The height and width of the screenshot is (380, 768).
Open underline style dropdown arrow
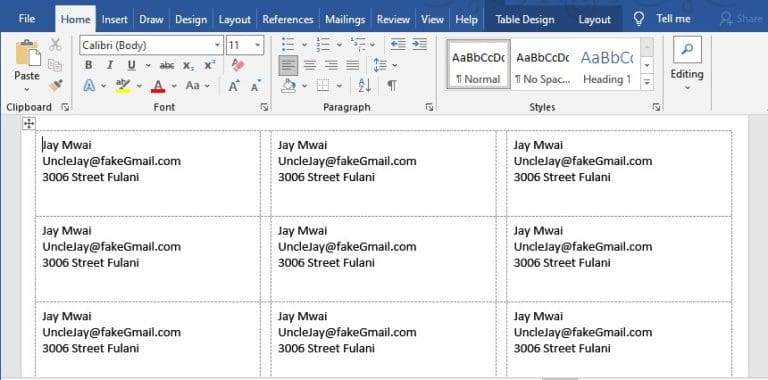tap(148, 65)
